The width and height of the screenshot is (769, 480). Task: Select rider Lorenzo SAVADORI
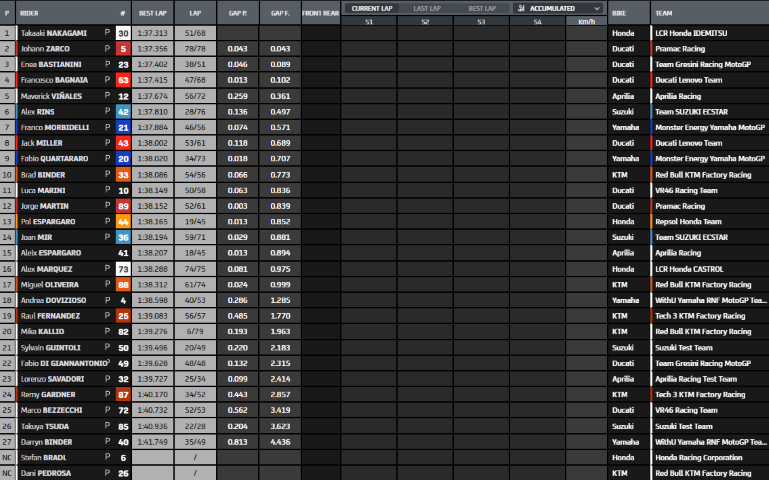(x=52, y=379)
